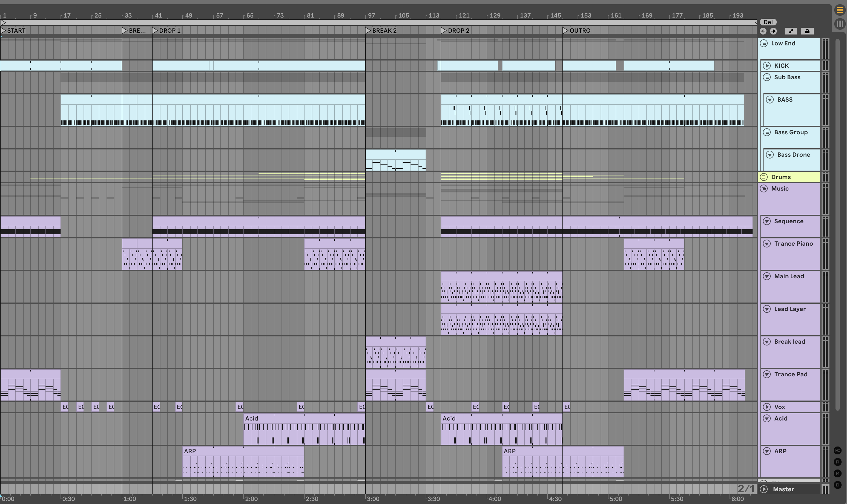Fold the Low End group track
Image resolution: width=847 pixels, height=504 pixels.
click(x=764, y=43)
